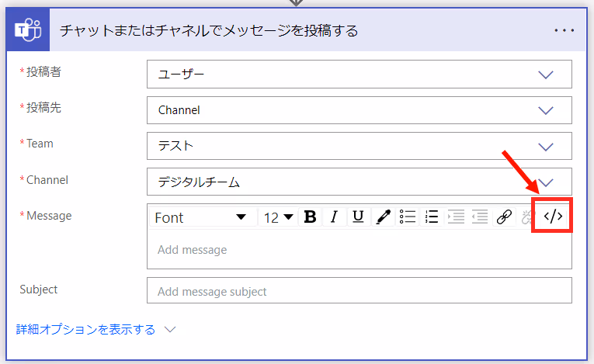Click the Microsoft Teams connector icon
Screen dimensions: 594x364
pyautogui.click(x=28, y=30)
